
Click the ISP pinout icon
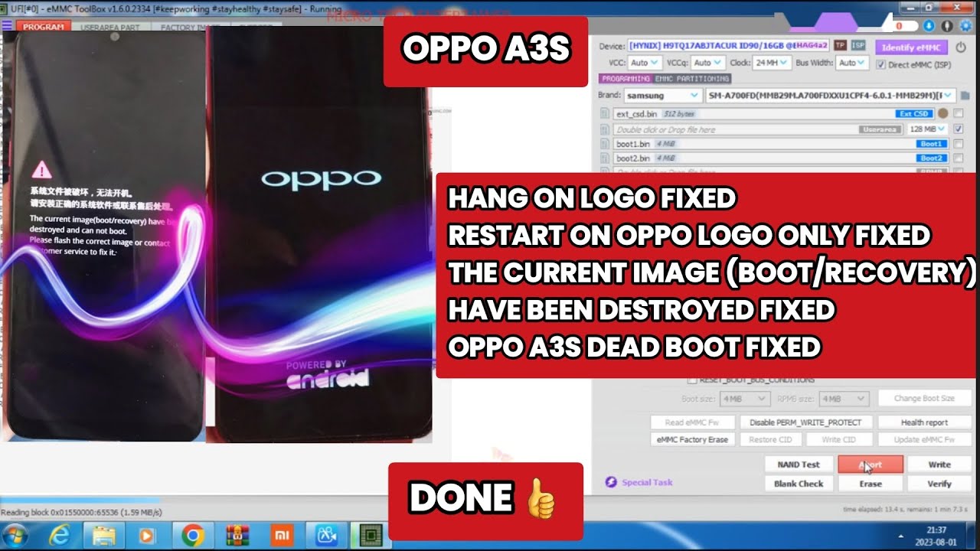point(858,46)
